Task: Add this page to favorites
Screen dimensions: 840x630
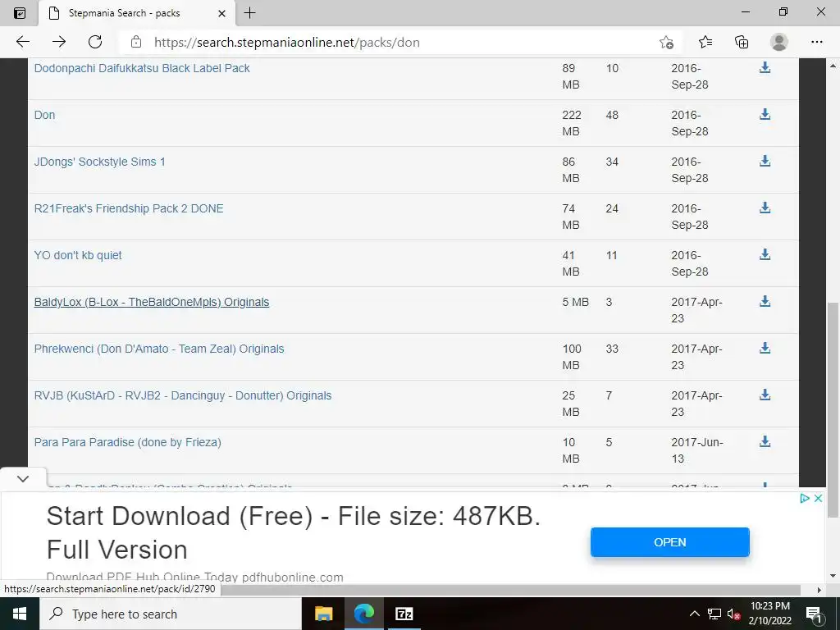Action: [x=666, y=42]
